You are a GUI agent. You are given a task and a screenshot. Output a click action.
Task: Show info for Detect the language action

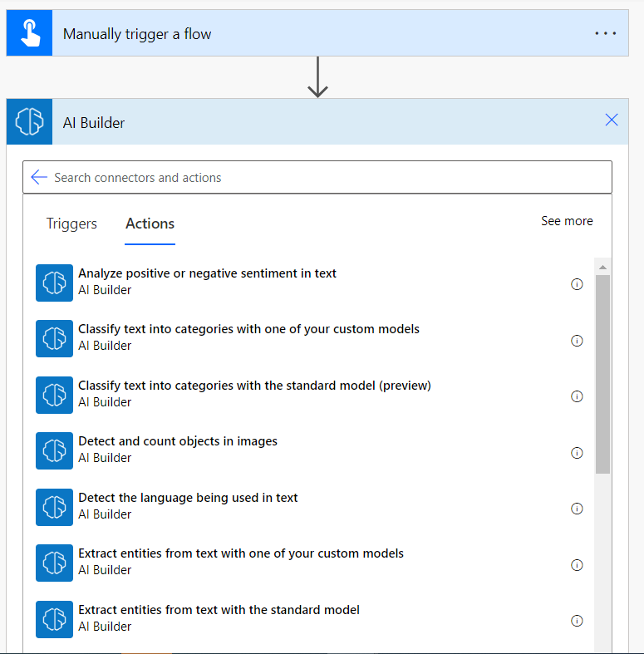pyautogui.click(x=577, y=509)
